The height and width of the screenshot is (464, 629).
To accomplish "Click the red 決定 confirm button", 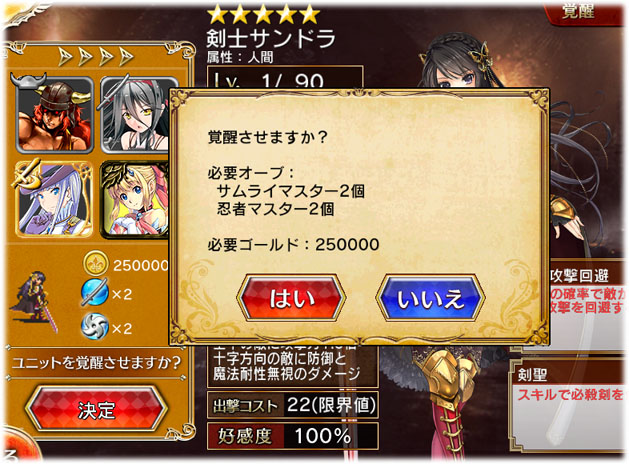I will click(x=96, y=409).
